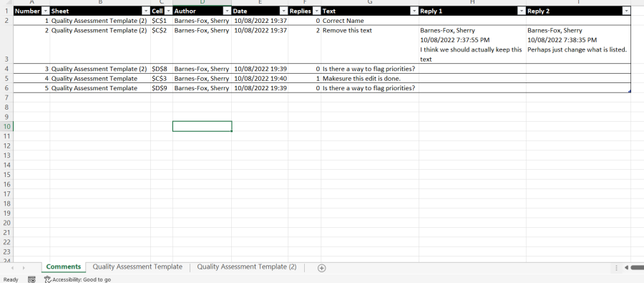This screenshot has width=644, height=283.
Task: Select the Number cell with value 5
Action: (x=31, y=88)
